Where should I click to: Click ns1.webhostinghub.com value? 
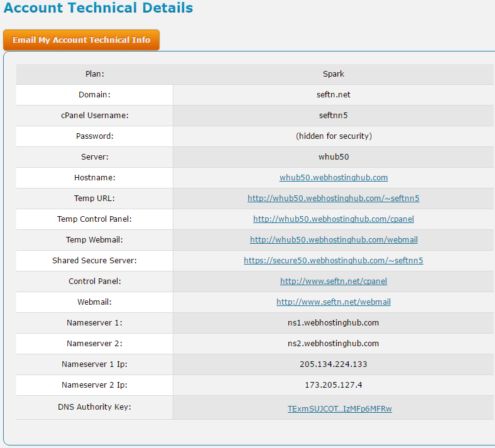coord(333,323)
